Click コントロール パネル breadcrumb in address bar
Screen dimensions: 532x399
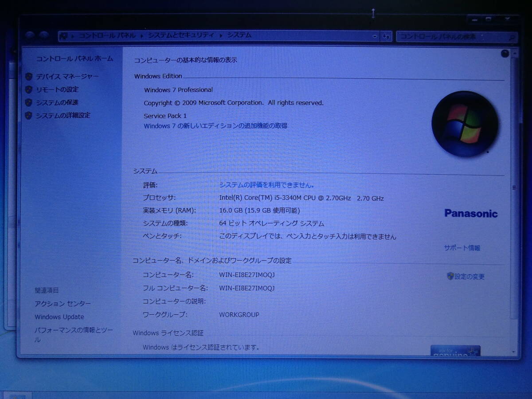(x=107, y=35)
